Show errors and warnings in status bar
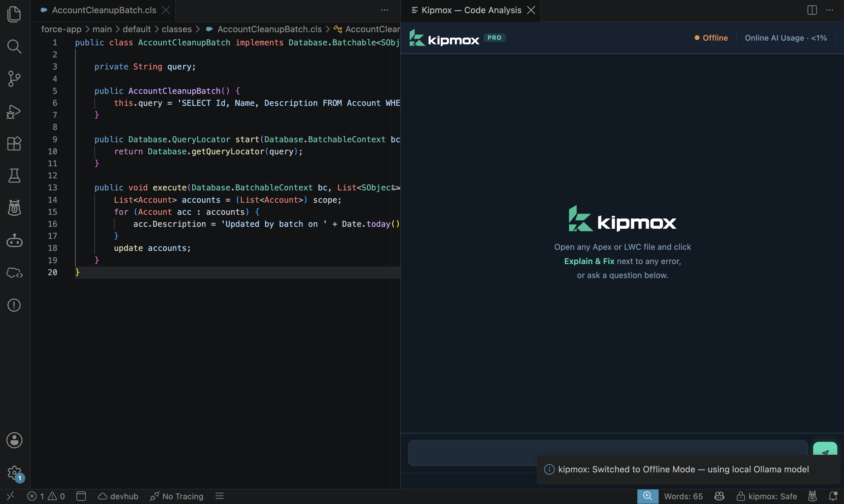This screenshot has width=844, height=504. 46,496
